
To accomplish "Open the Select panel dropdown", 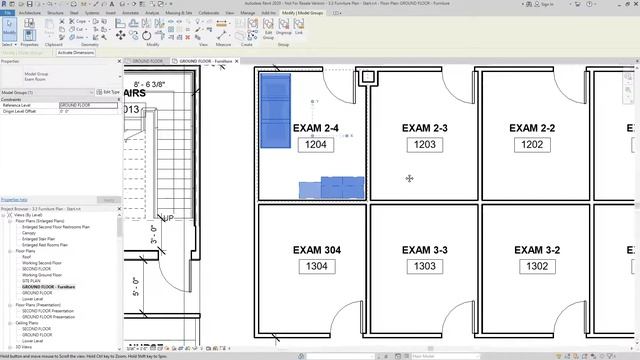I will pos(9,44).
